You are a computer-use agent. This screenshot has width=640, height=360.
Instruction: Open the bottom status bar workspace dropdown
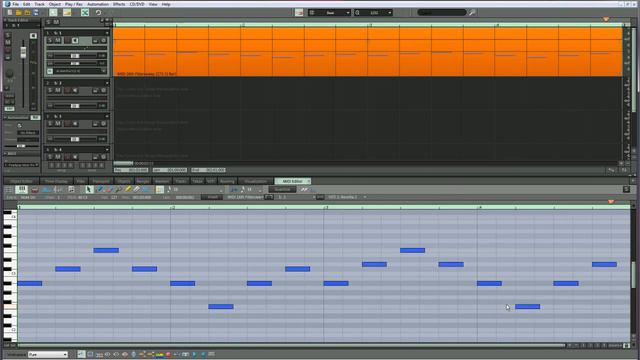(48, 355)
